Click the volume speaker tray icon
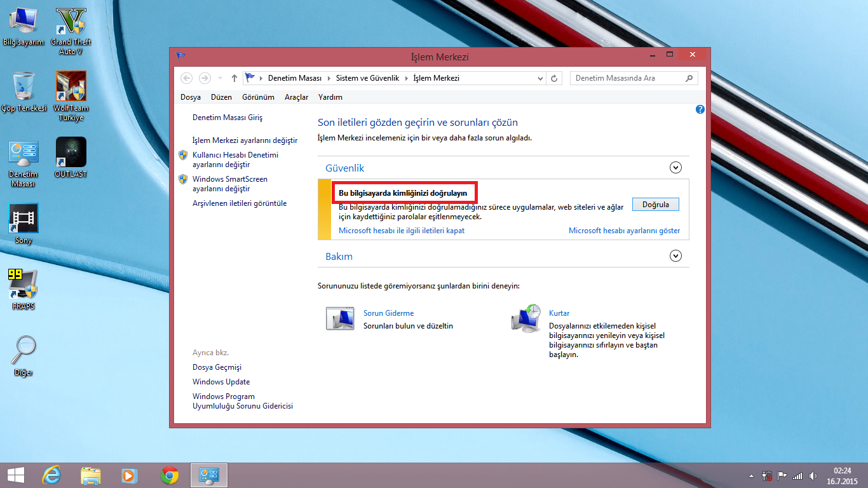868x488 pixels. pos(813,475)
